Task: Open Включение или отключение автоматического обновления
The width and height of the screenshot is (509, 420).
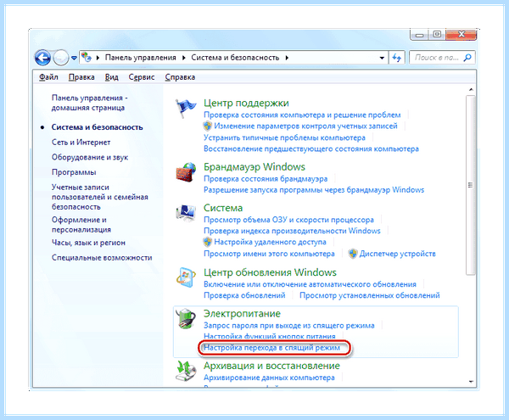Action: tap(310, 284)
